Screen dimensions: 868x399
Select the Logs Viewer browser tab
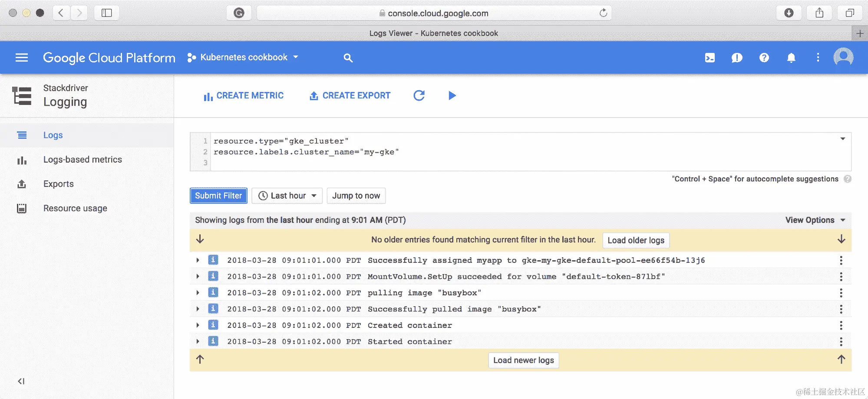433,33
